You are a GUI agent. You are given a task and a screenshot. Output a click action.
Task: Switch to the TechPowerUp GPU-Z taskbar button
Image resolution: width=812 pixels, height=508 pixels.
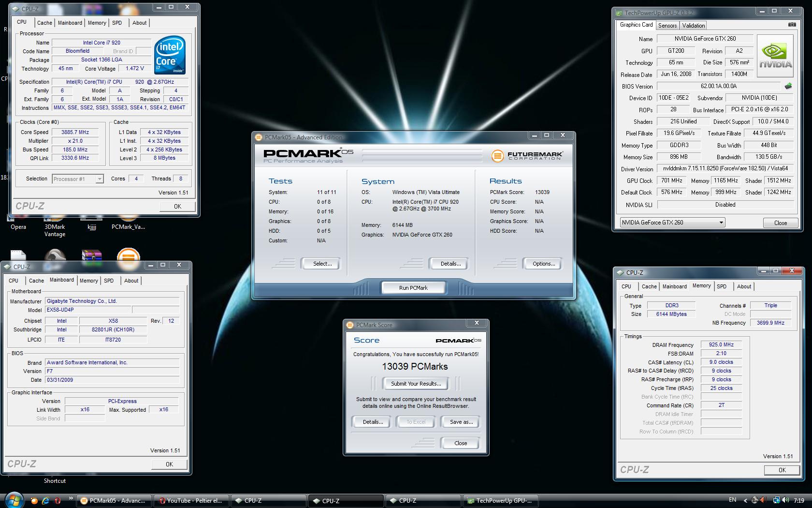point(501,501)
